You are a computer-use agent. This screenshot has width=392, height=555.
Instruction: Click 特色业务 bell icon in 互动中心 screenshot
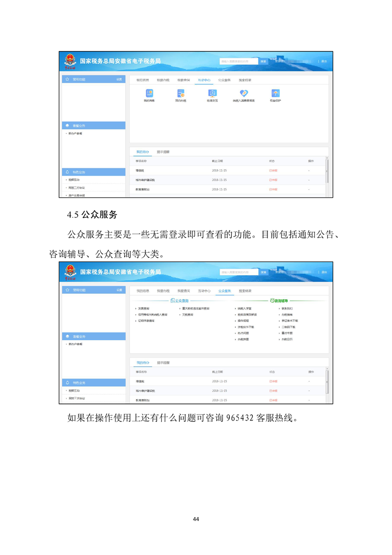point(67,172)
